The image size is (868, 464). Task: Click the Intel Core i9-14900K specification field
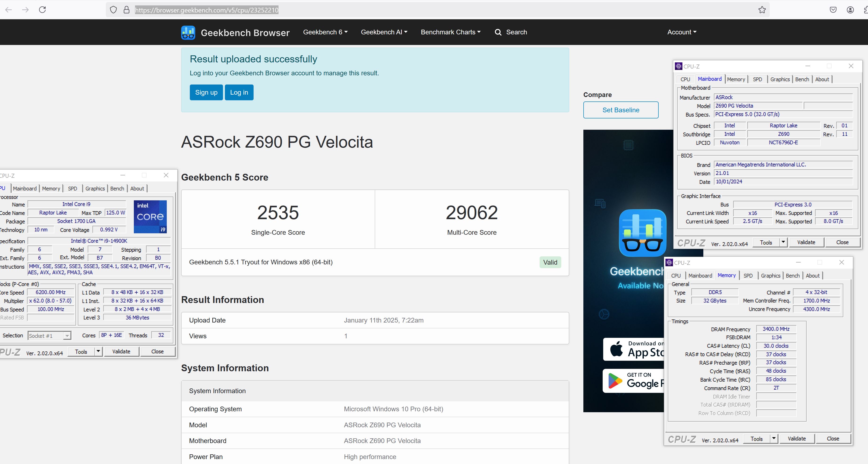[x=99, y=241]
